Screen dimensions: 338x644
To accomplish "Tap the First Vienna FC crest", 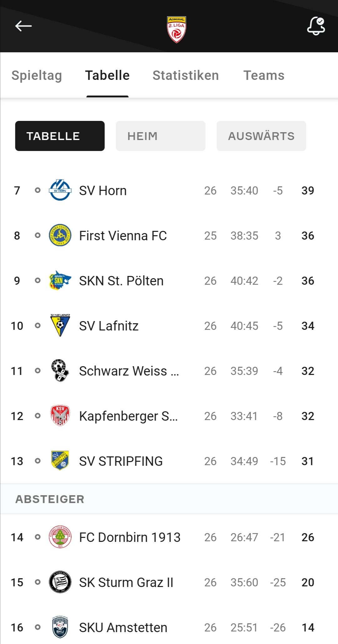I will pyautogui.click(x=60, y=235).
